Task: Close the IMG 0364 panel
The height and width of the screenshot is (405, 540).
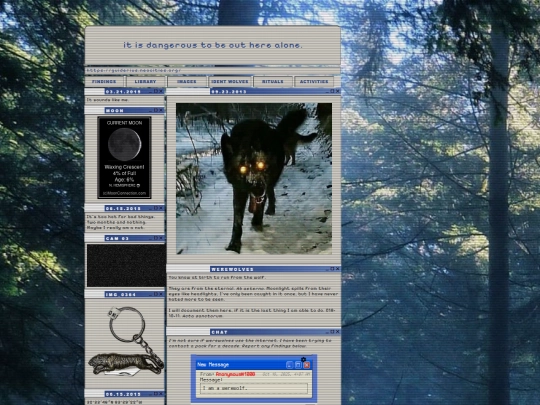Action: tap(161, 294)
